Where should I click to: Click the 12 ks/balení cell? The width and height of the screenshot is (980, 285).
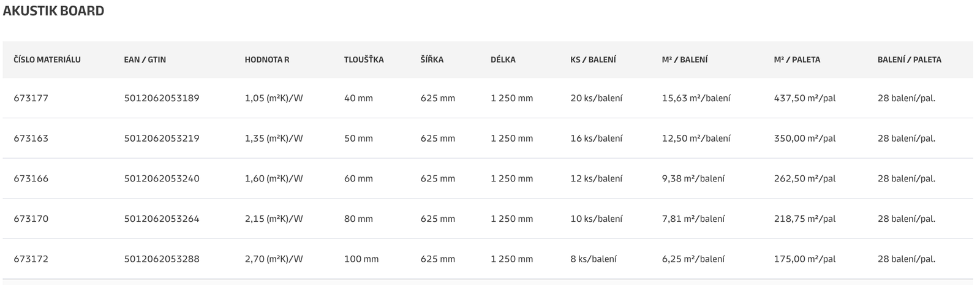coord(596,179)
